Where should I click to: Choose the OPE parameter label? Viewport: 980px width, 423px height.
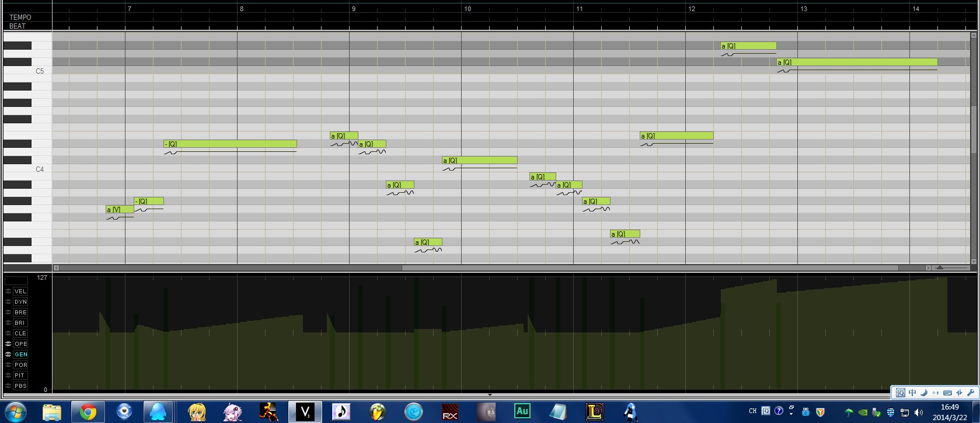(20, 344)
